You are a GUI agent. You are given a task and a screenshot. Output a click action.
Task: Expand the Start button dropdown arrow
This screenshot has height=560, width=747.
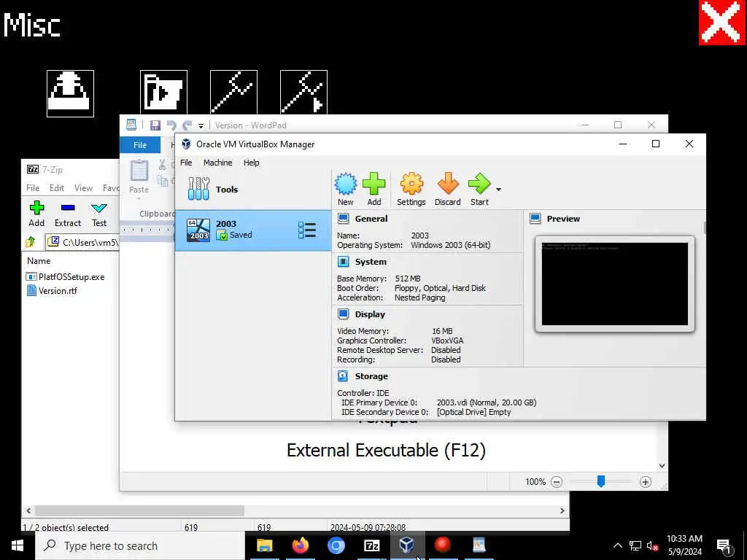click(x=498, y=190)
